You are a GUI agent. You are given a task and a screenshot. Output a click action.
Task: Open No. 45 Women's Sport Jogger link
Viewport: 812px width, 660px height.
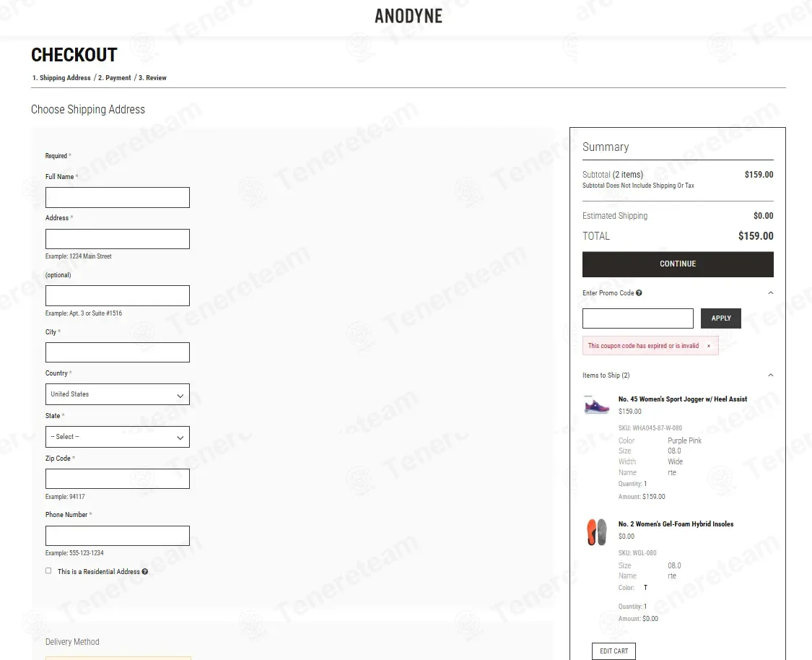click(x=683, y=399)
